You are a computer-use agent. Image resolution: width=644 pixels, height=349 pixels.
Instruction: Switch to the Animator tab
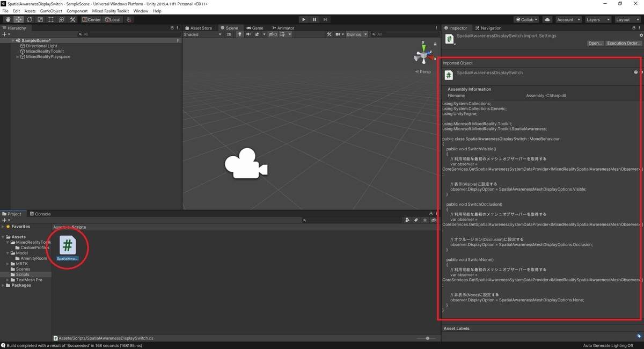tap(283, 28)
